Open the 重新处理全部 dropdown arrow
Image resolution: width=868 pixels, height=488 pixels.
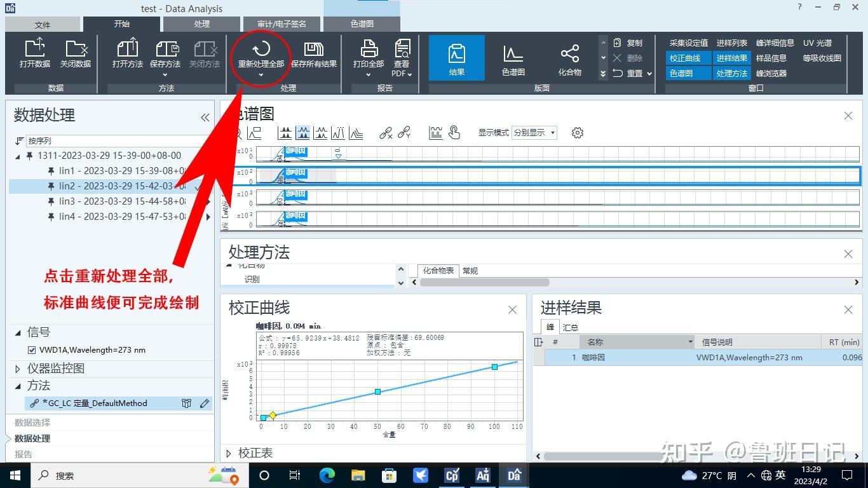261,76
